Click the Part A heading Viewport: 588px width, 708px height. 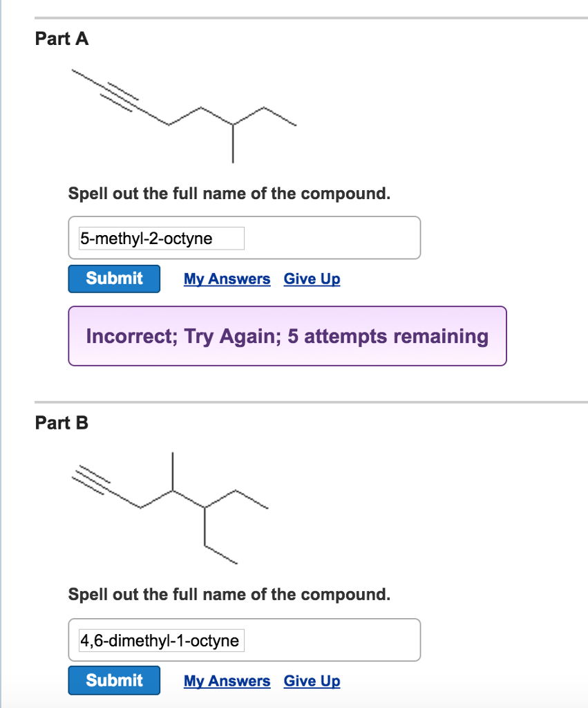pos(61,39)
